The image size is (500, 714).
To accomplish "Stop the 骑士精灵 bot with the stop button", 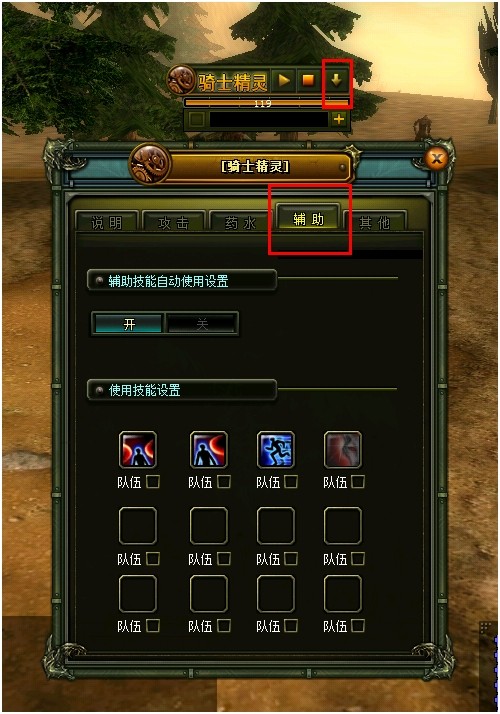I will tap(308, 81).
